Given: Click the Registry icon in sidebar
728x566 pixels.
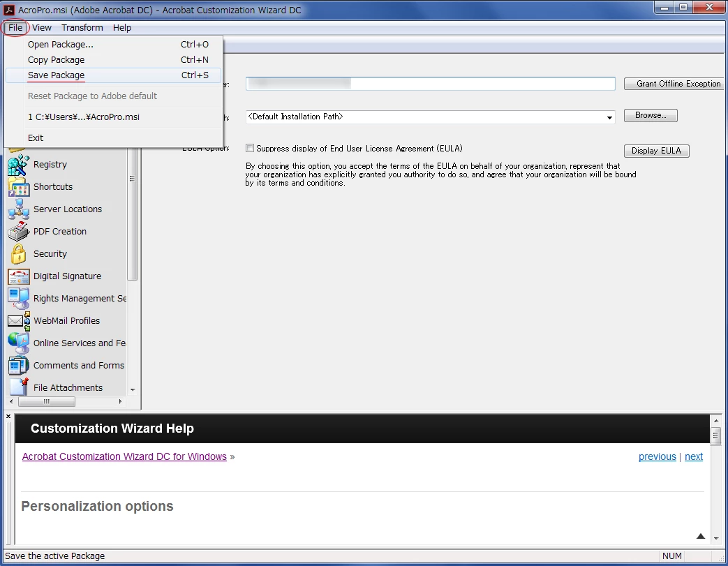Looking at the screenshot, I should click(x=19, y=165).
